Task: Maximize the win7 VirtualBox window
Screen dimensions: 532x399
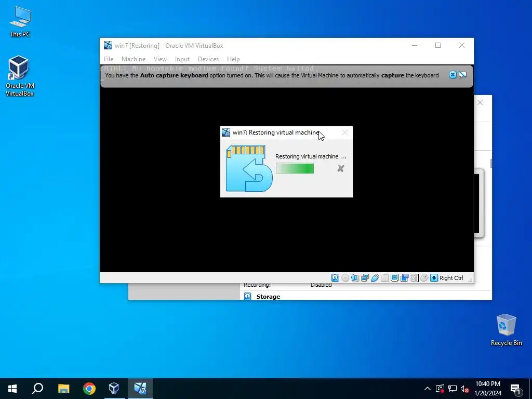Action: point(438,45)
